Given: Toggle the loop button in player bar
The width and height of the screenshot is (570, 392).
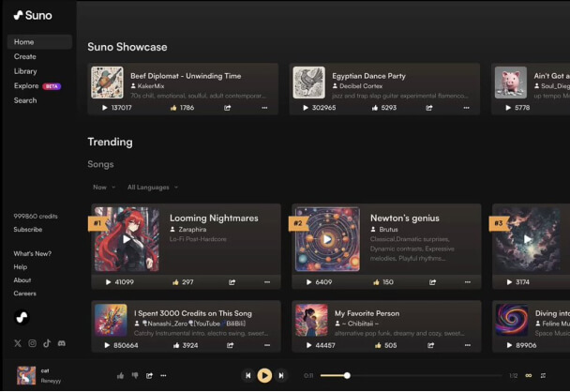Looking at the screenshot, I should click(x=528, y=375).
